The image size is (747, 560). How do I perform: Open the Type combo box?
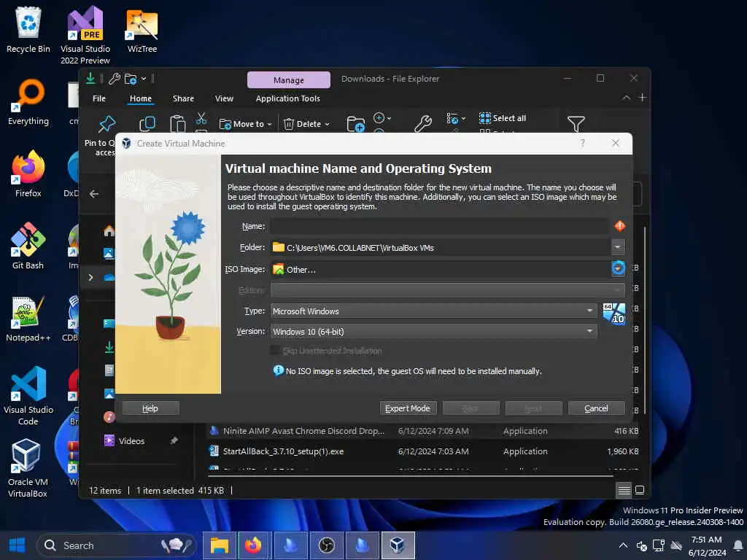(x=433, y=311)
